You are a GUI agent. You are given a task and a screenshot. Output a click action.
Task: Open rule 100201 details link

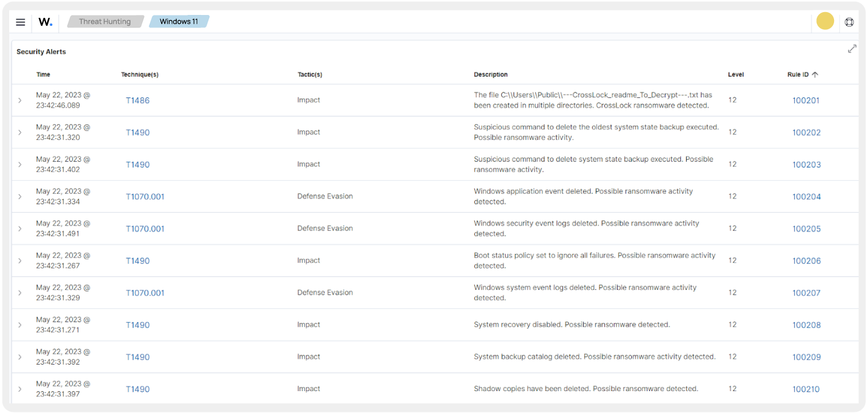[806, 100]
